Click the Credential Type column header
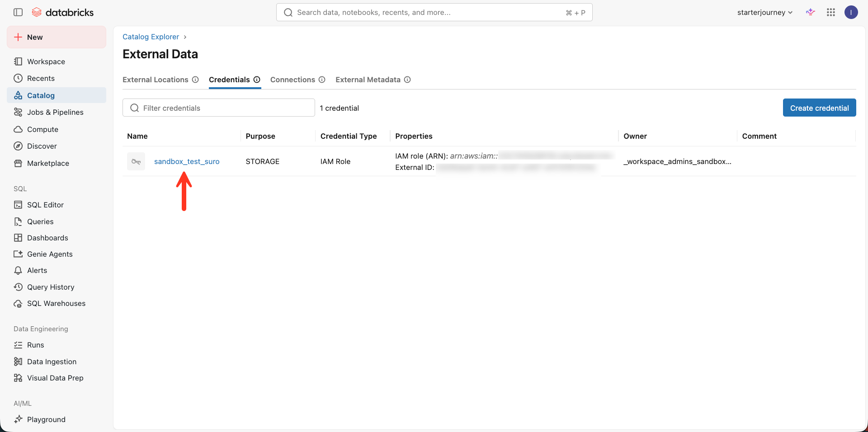Image resolution: width=868 pixels, height=432 pixels. (349, 136)
